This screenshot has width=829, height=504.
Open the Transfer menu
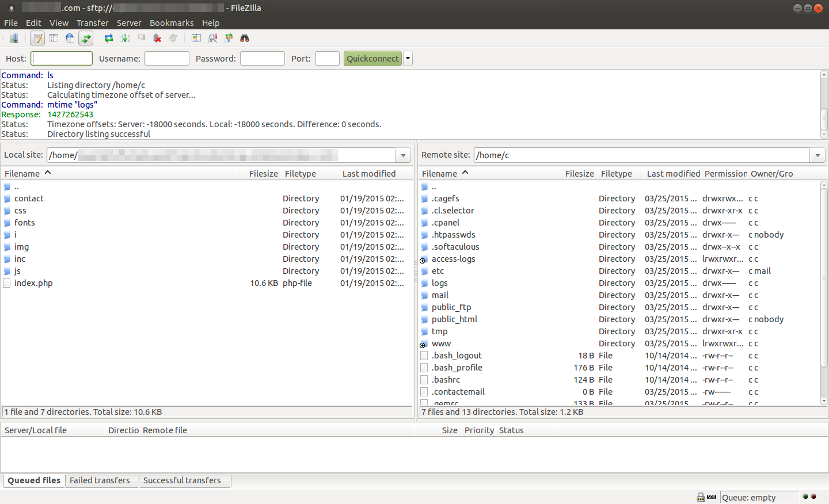(92, 23)
